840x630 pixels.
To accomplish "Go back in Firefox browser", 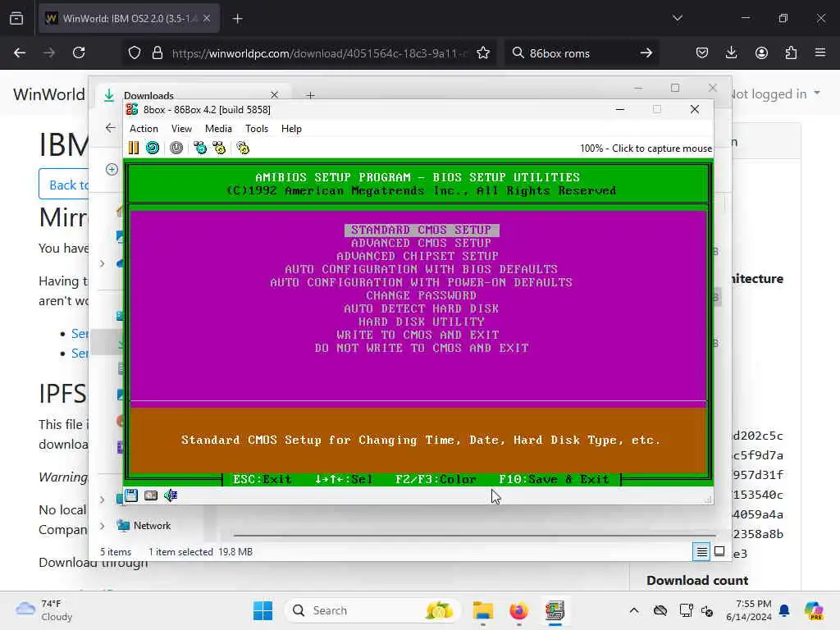I will tap(20, 53).
